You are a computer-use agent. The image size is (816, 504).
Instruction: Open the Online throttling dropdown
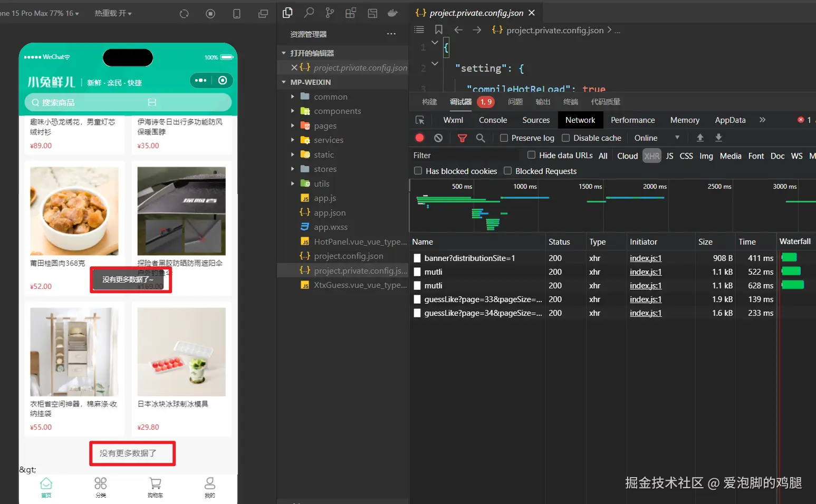point(657,138)
